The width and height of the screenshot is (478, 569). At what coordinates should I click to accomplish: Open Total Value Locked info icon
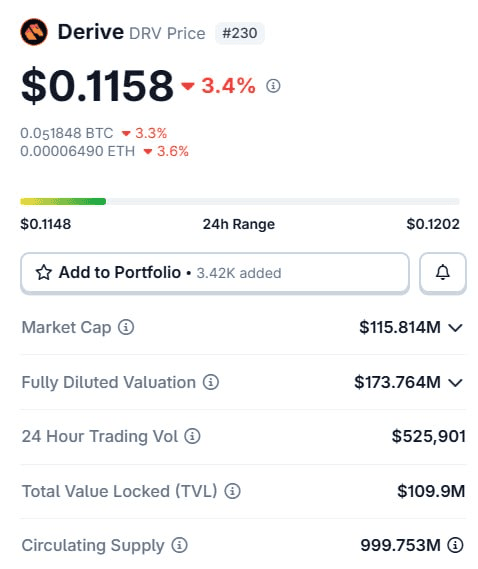tap(232, 491)
